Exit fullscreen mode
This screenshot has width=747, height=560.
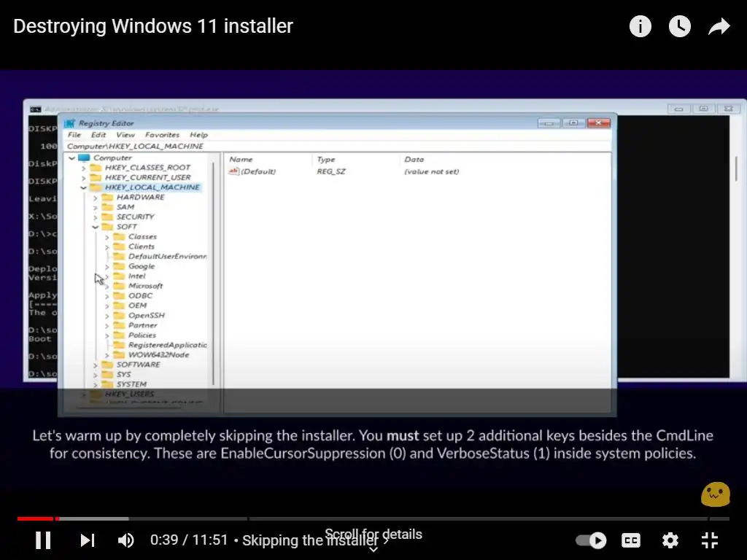coord(710,540)
